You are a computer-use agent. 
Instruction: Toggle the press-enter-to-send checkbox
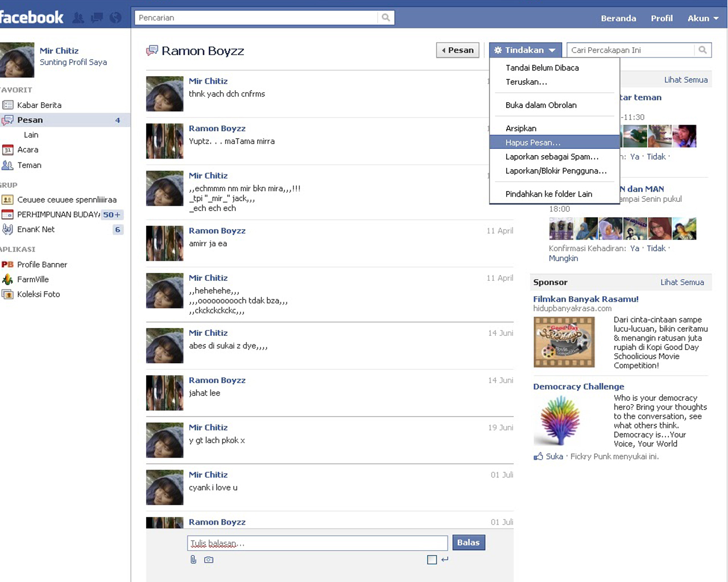pyautogui.click(x=432, y=560)
